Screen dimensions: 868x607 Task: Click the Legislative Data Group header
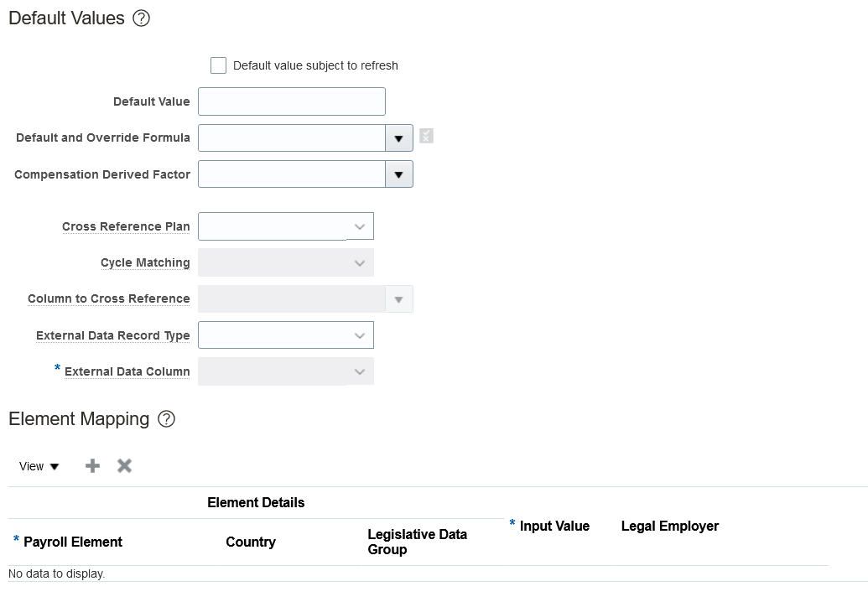coord(417,542)
